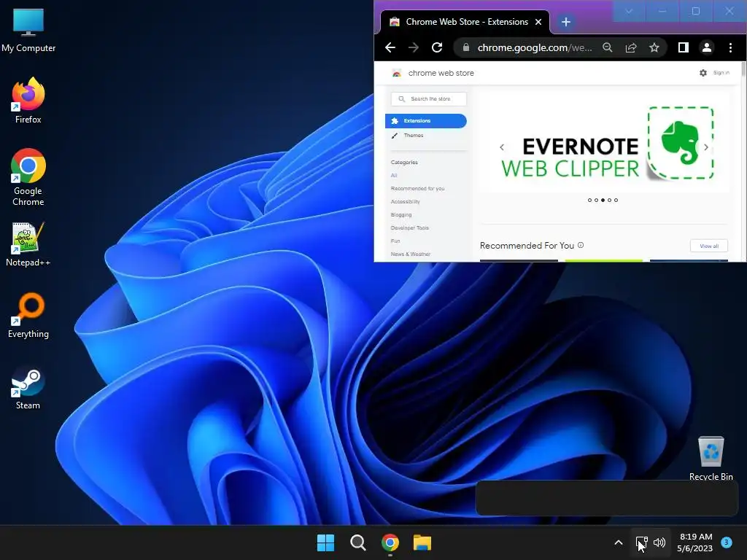Viewport: 747px width, 560px height.
Task: Bookmark this tab with the star
Action: (654, 47)
